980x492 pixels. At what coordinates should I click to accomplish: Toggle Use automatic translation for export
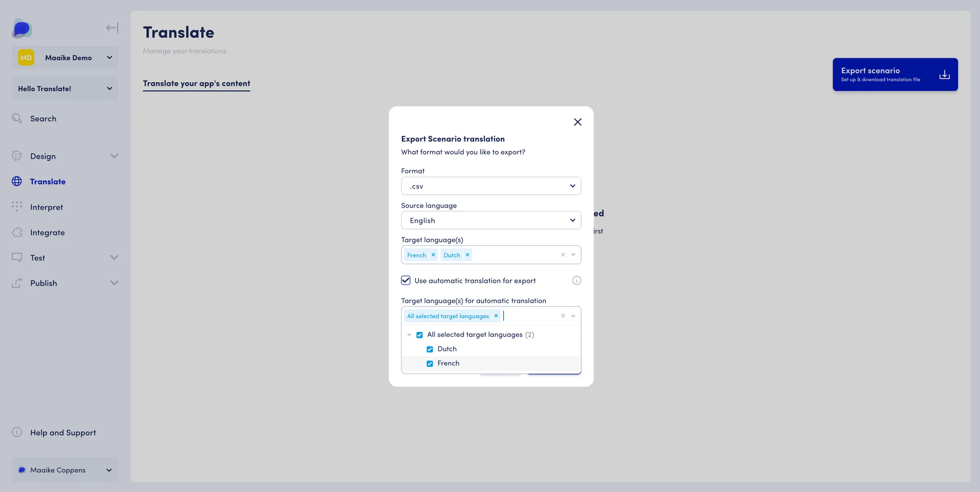(406, 281)
